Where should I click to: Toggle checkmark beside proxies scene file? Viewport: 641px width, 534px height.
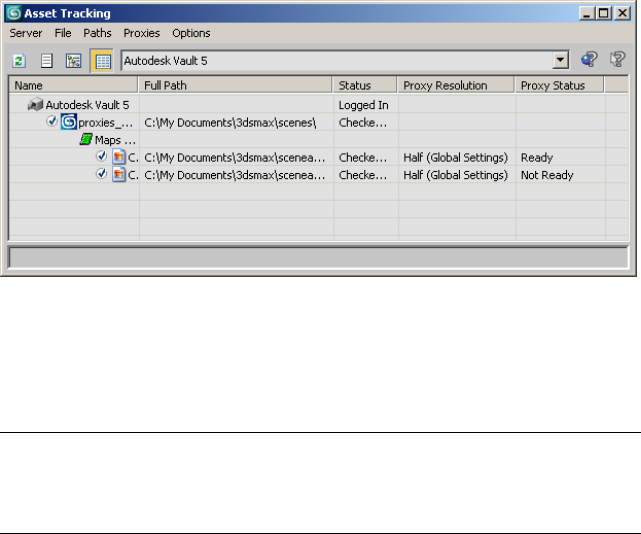pos(52,121)
